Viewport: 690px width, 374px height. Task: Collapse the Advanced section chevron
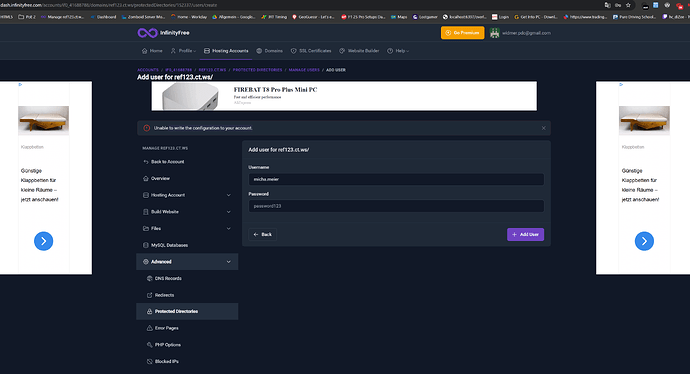(228, 262)
